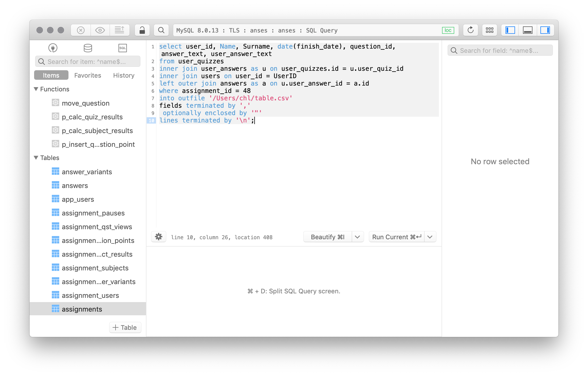Collapse the Functions tree section
This screenshot has width=588, height=376.
[36, 89]
